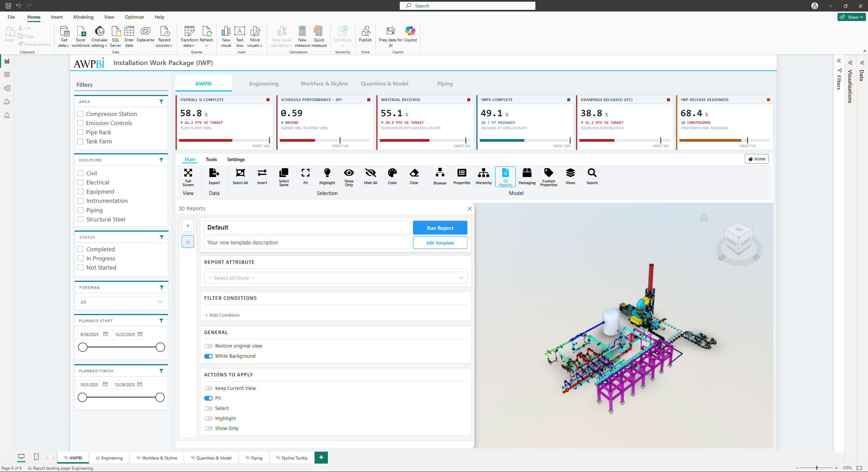Open the Color palette tool

pos(392,177)
